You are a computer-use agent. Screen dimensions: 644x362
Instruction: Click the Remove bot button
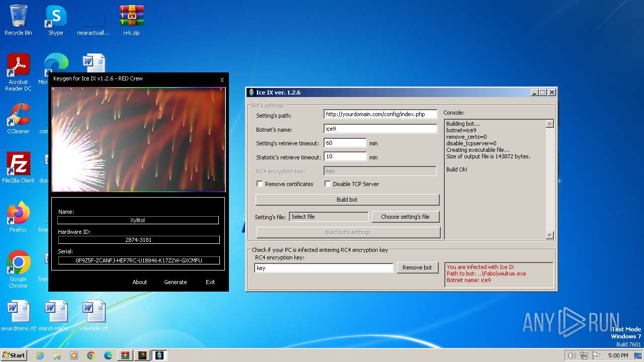[x=417, y=267]
